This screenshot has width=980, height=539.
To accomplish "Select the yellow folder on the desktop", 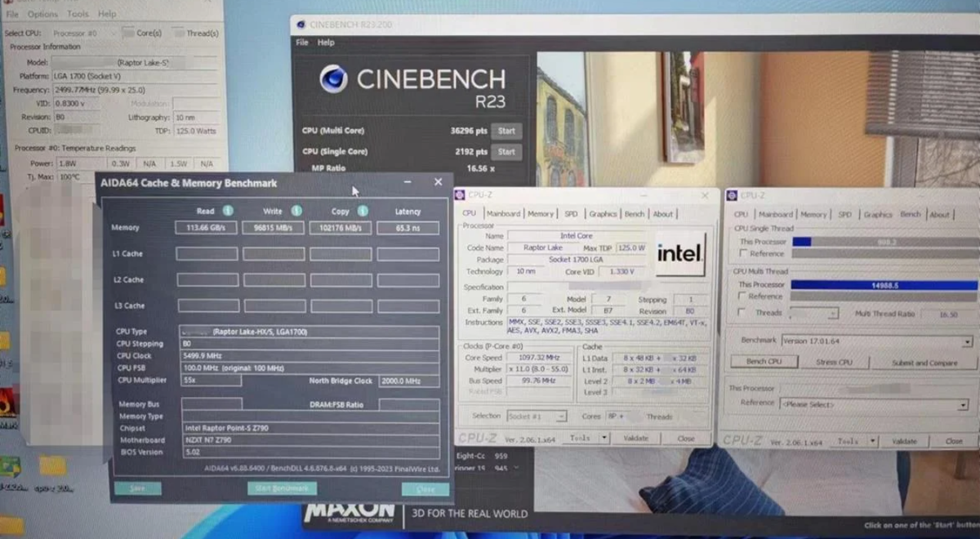I will [x=52, y=466].
